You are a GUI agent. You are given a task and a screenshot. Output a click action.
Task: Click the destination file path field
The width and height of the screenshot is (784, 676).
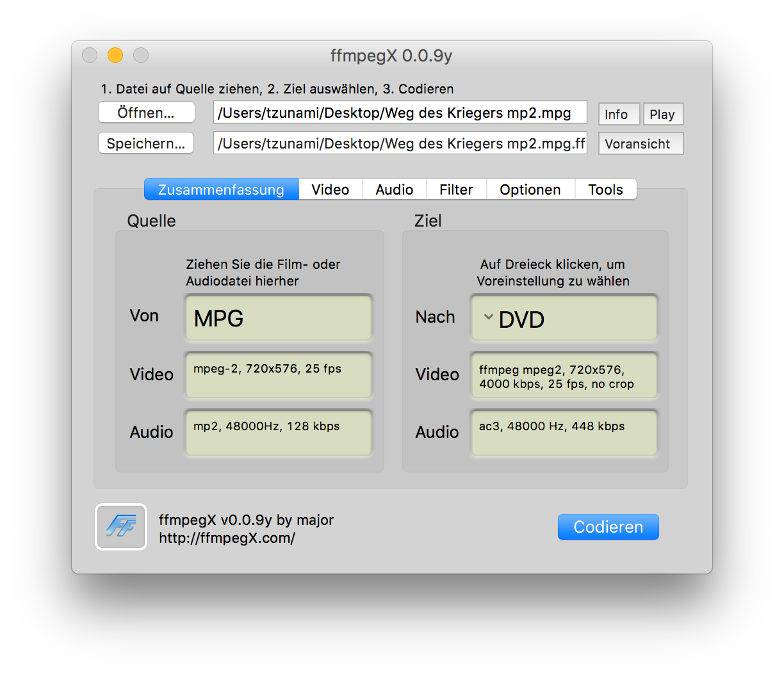(400, 143)
